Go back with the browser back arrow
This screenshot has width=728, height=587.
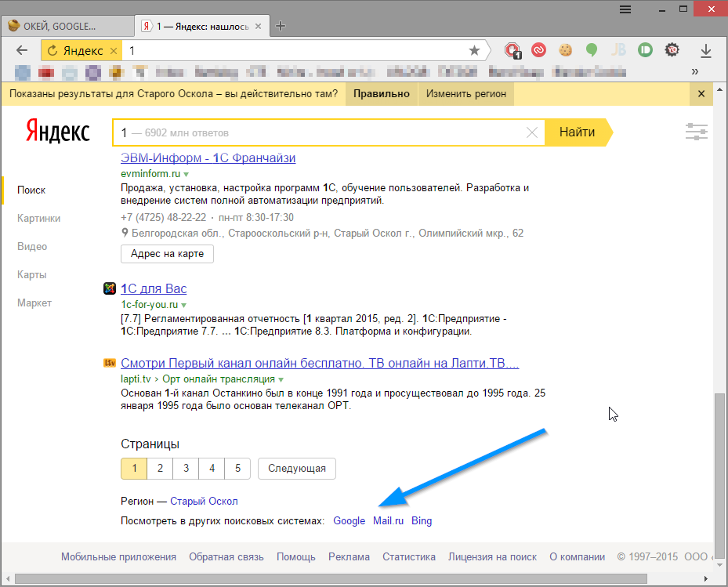coord(22,50)
